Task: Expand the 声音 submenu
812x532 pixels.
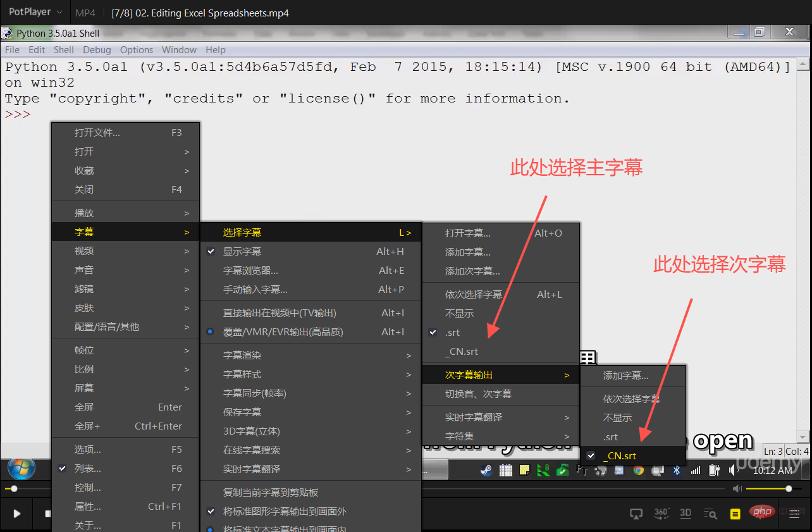Action: (125, 269)
